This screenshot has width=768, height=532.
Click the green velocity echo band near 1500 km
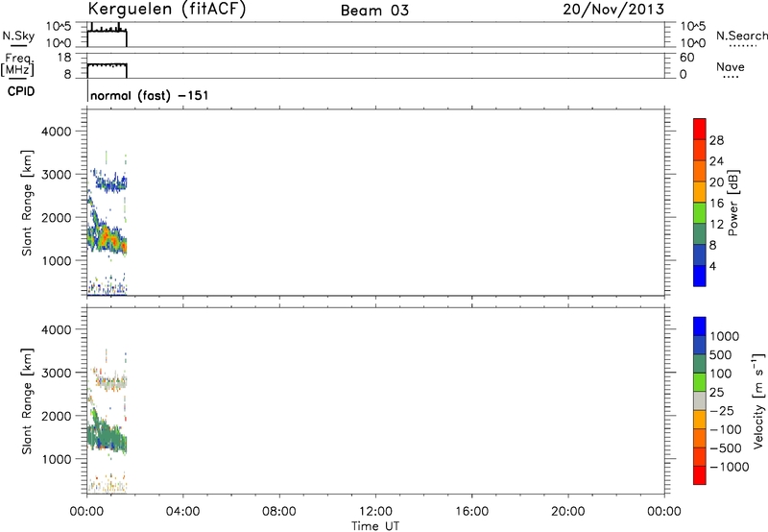click(107, 436)
